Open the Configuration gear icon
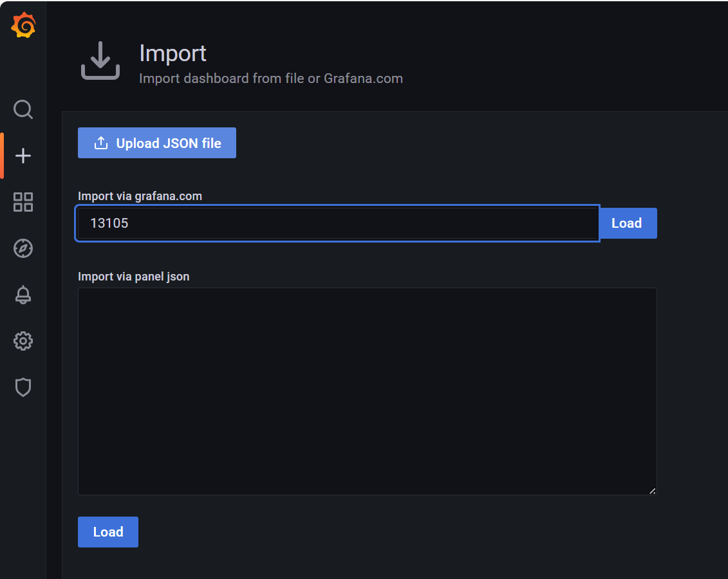This screenshot has width=728, height=579. pos(23,342)
